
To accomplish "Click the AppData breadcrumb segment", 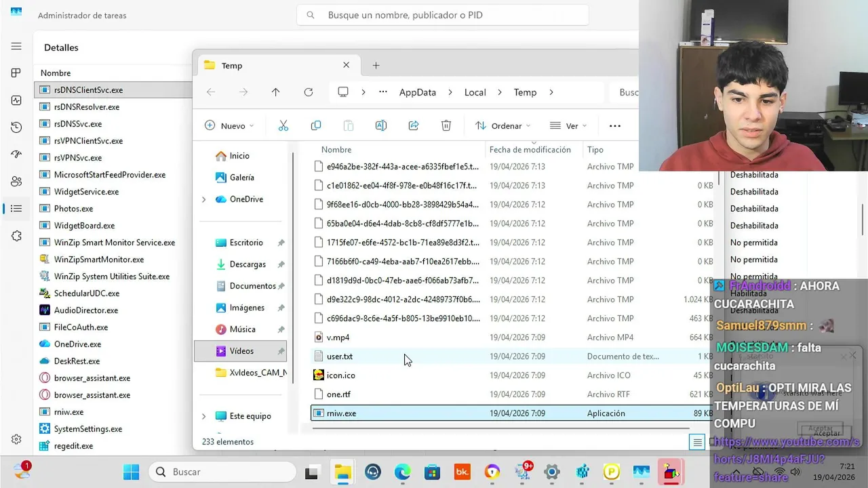I will pos(418,92).
